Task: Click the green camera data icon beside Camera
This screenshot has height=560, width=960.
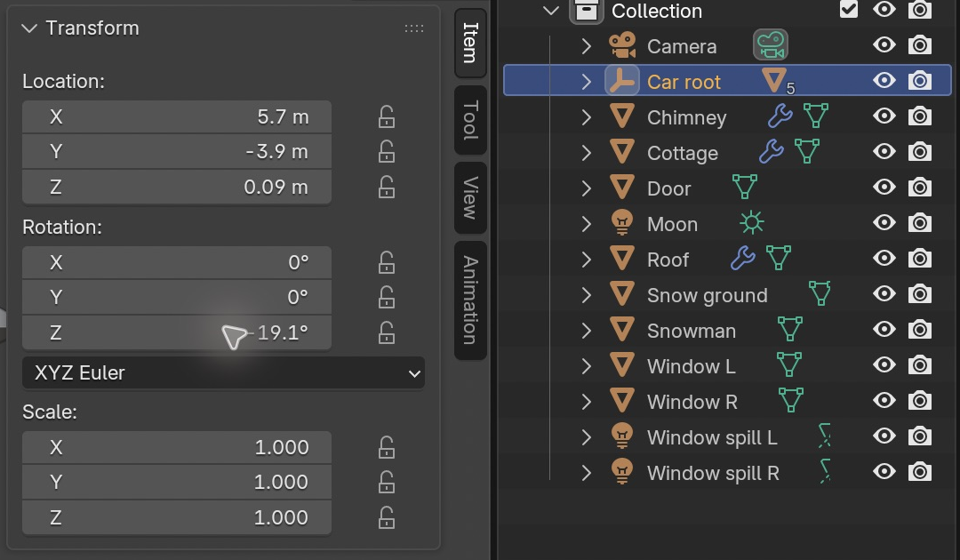Action: 770,45
